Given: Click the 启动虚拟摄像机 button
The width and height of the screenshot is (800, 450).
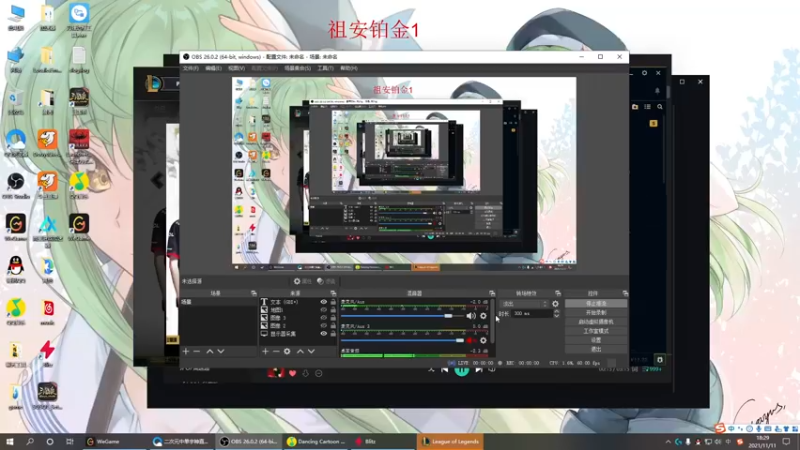Looking at the screenshot, I should click(x=596, y=322).
